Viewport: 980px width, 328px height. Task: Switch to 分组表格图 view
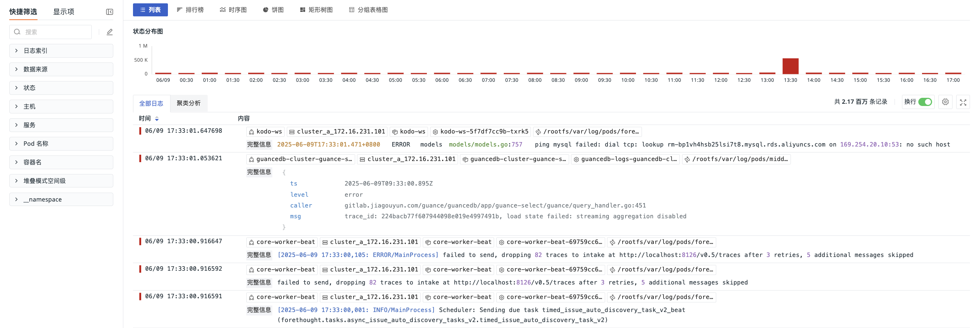[368, 10]
